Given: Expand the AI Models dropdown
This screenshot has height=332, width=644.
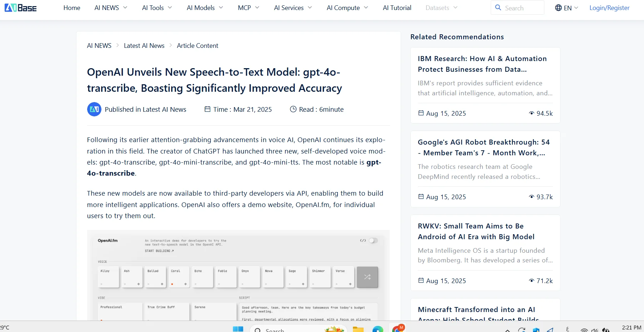Looking at the screenshot, I should click(205, 8).
